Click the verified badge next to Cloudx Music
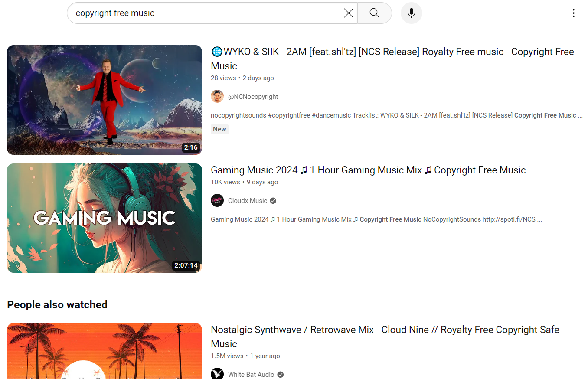This screenshot has height=379, width=588. coord(273,201)
